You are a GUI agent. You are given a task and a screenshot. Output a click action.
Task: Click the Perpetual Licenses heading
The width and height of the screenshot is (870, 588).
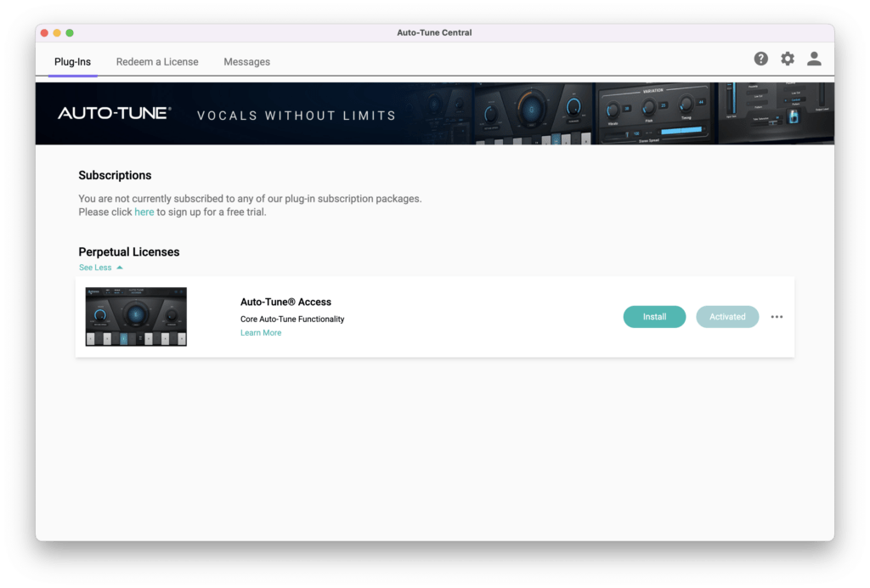pos(129,252)
